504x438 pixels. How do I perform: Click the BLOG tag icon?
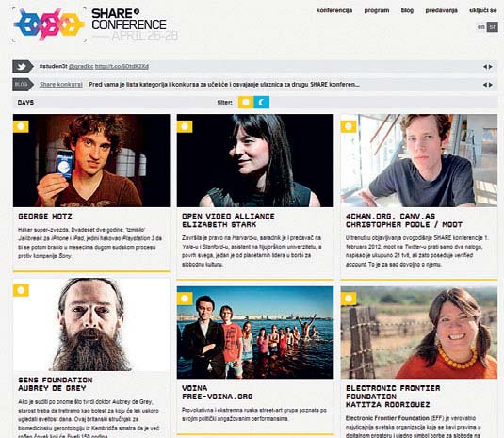23,85
